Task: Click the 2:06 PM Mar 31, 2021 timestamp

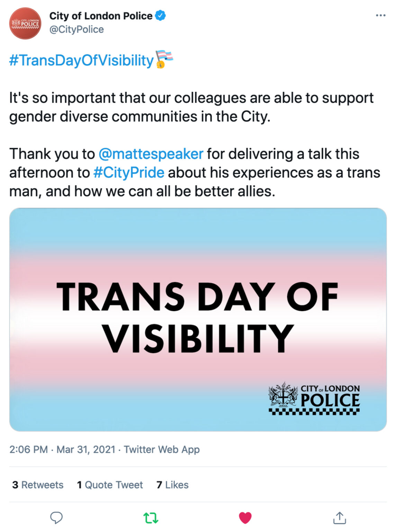Action: tap(62, 449)
